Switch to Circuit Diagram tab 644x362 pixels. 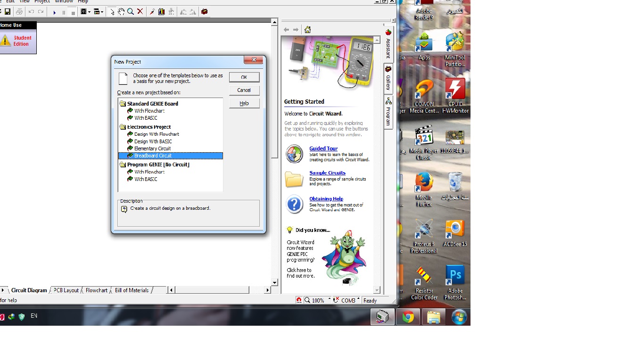[x=29, y=290]
